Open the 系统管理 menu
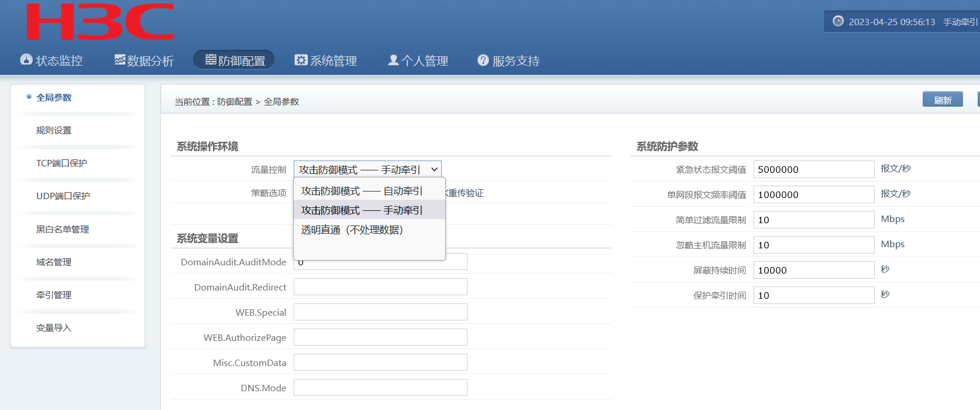Image resolution: width=980 pixels, height=410 pixels. click(x=326, y=60)
